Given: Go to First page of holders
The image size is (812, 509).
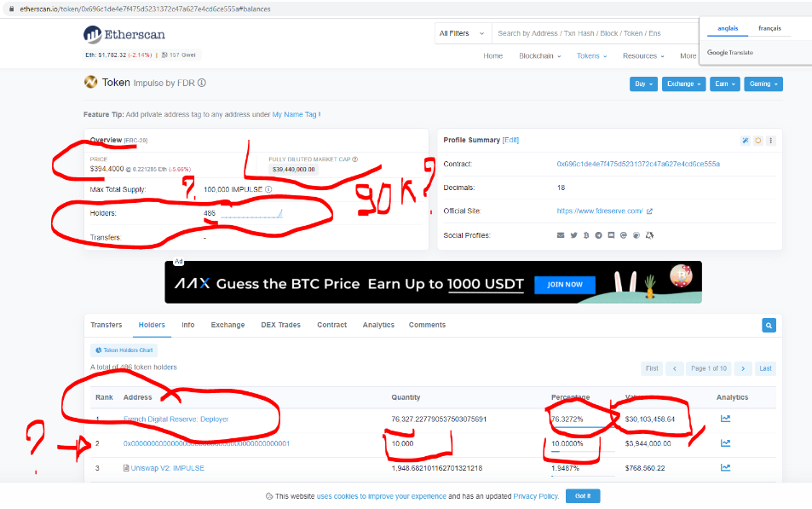Looking at the screenshot, I should click(652, 368).
